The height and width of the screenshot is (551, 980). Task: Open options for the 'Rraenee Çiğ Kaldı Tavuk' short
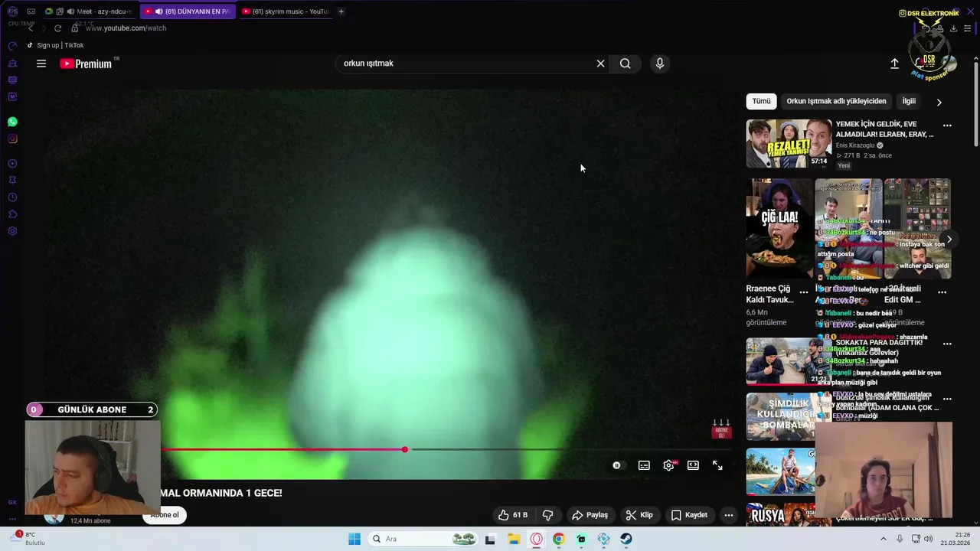click(x=804, y=292)
